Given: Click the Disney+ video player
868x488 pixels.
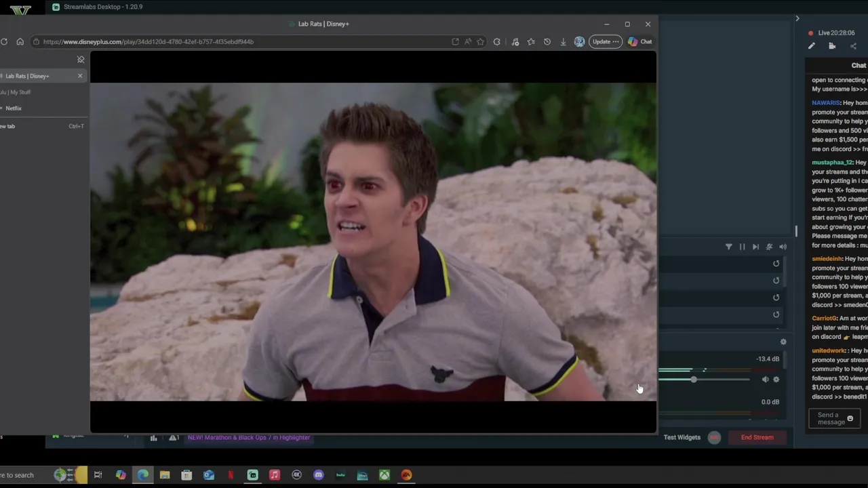Looking at the screenshot, I should (x=373, y=242).
